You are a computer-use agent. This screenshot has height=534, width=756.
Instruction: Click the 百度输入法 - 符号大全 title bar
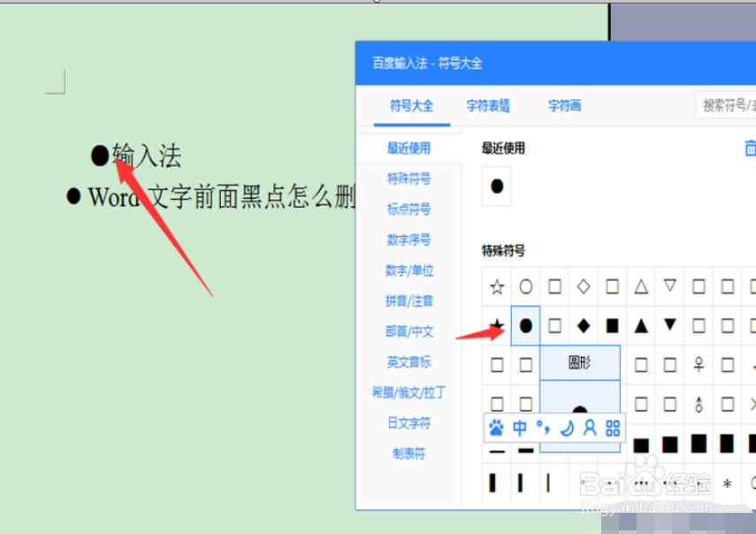(555, 63)
